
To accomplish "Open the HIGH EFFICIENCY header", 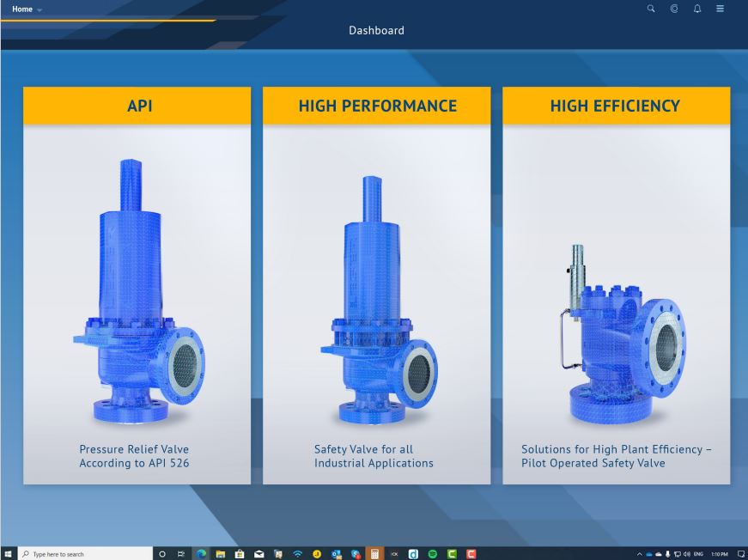I will 616,106.
